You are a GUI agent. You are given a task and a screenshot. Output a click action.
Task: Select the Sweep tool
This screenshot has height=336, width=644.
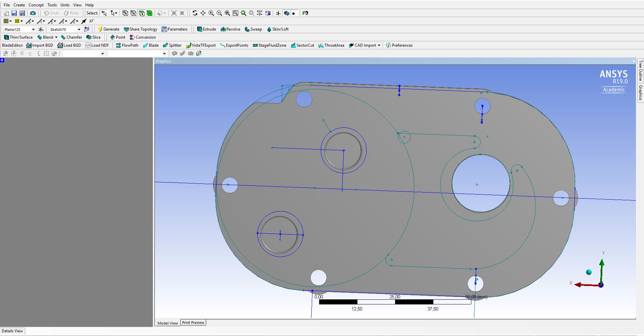pos(253,29)
